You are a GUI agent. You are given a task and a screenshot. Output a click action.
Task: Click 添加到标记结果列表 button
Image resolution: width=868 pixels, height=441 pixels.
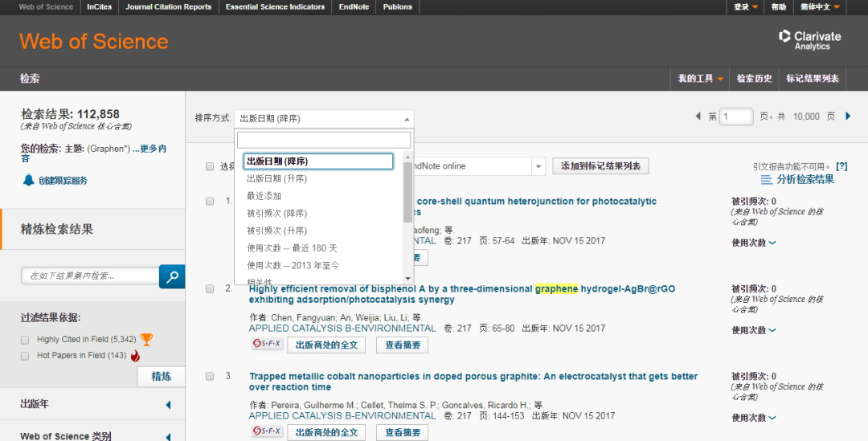600,166
